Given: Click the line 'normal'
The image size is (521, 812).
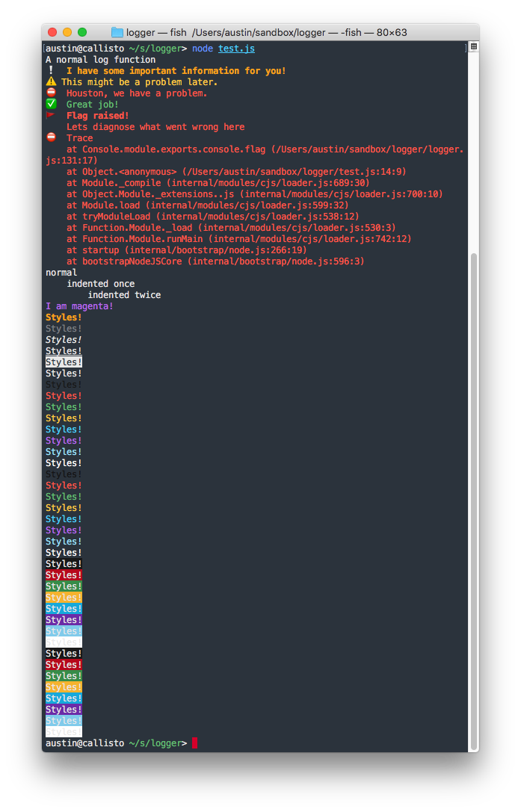Looking at the screenshot, I should [61, 273].
